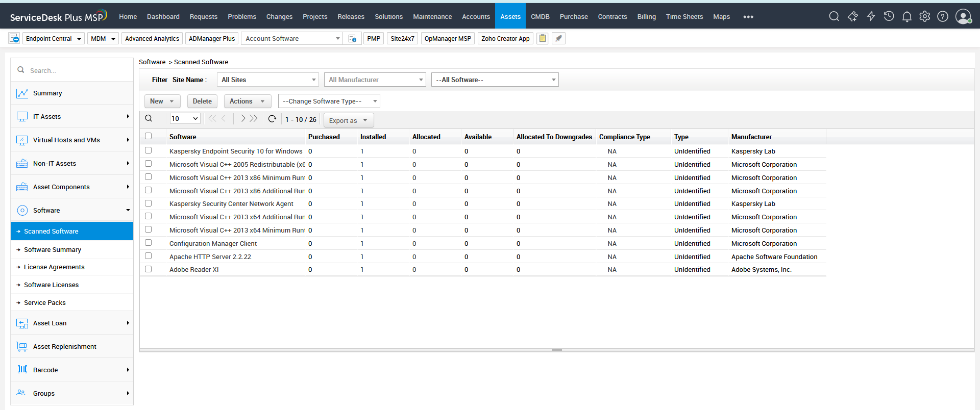Go to next page arrow
This screenshot has width=980, height=410.
(243, 119)
